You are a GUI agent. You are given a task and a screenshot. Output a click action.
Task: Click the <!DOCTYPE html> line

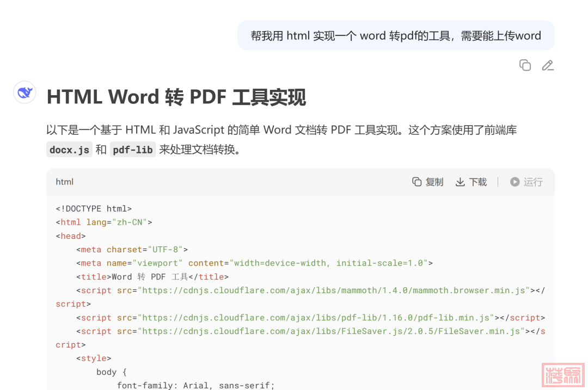click(x=94, y=209)
